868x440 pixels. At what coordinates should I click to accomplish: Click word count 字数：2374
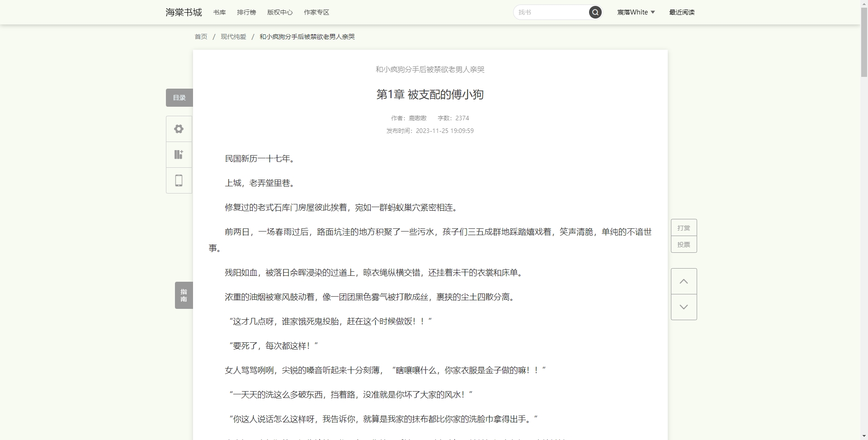[x=453, y=118]
